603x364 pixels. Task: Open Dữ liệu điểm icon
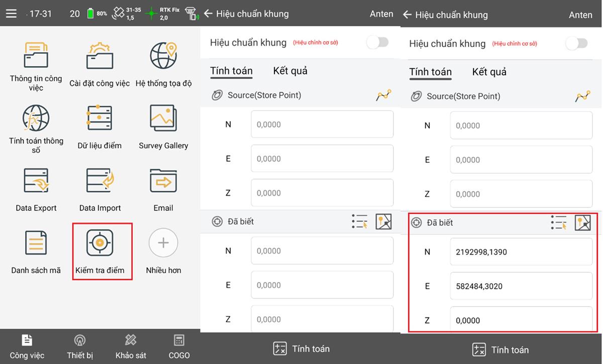[99, 118]
